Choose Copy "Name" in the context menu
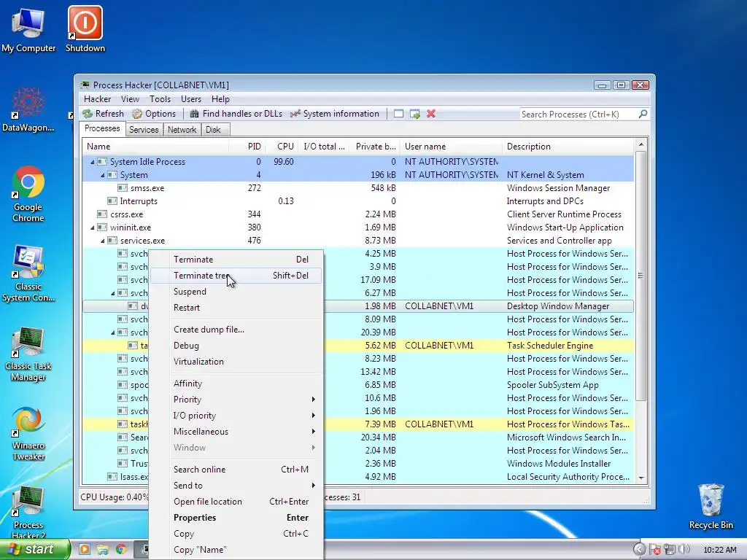Image resolution: width=747 pixels, height=560 pixels. 236,550
